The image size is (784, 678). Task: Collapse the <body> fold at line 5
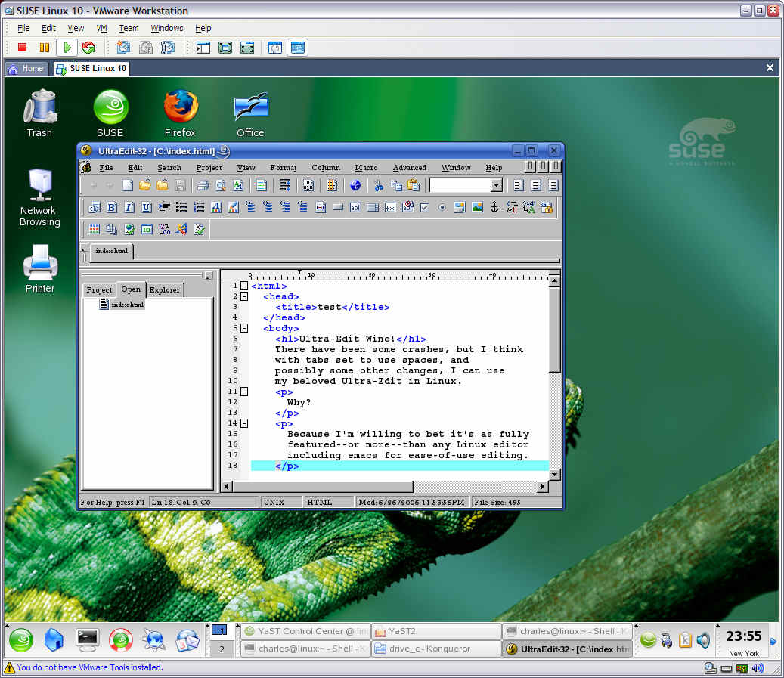pyautogui.click(x=244, y=328)
